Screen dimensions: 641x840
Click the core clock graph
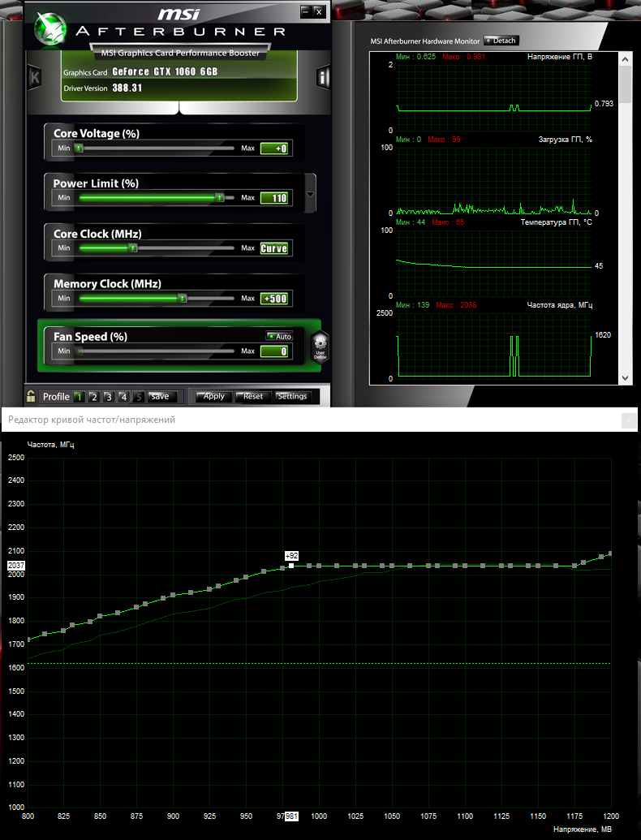coord(494,346)
